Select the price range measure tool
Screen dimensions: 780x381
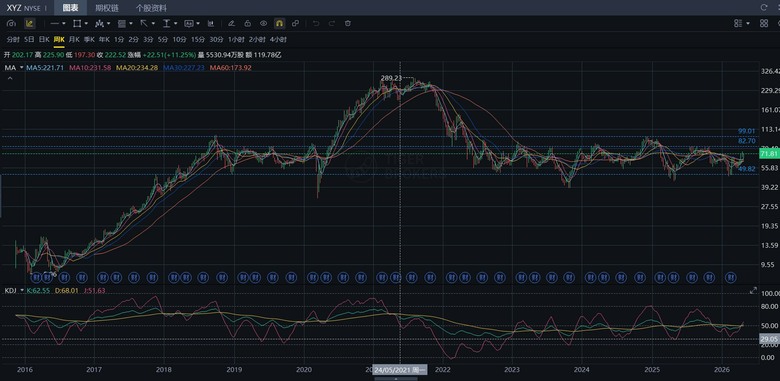pyautogui.click(x=167, y=23)
